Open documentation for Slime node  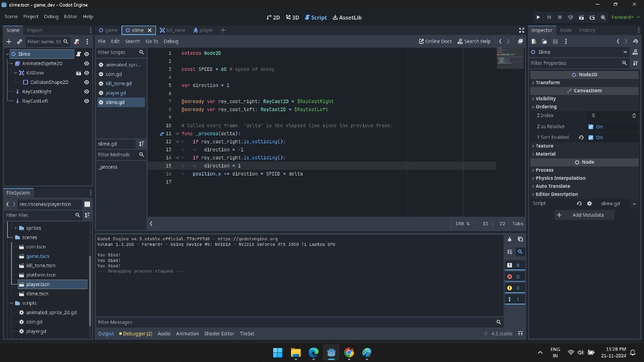[x=635, y=52]
